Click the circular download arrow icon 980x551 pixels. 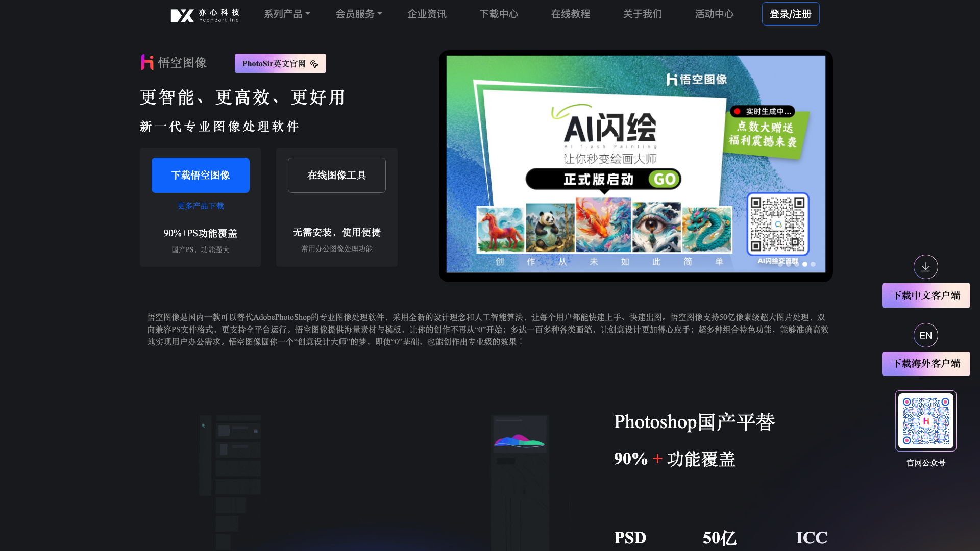pyautogui.click(x=926, y=267)
